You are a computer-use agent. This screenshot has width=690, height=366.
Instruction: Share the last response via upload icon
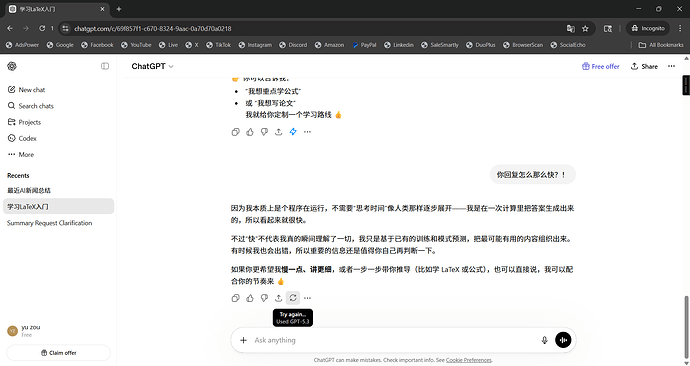(x=279, y=298)
